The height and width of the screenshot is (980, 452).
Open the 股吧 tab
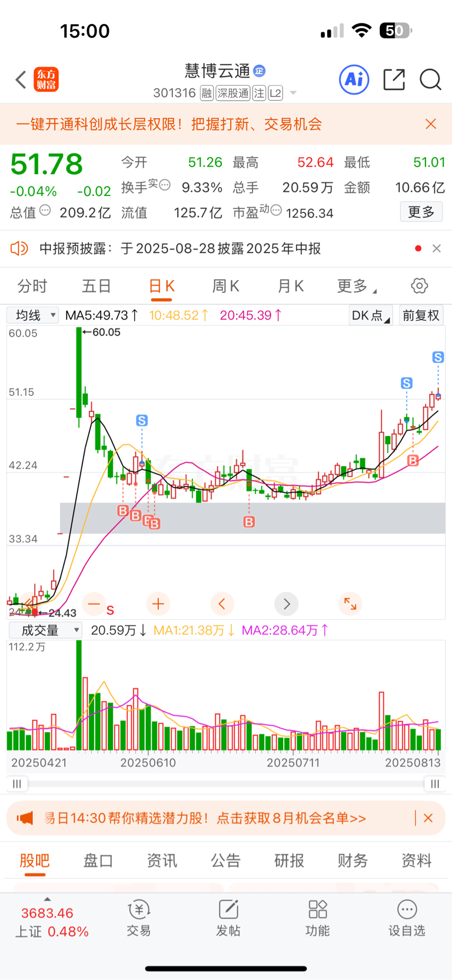[35, 861]
